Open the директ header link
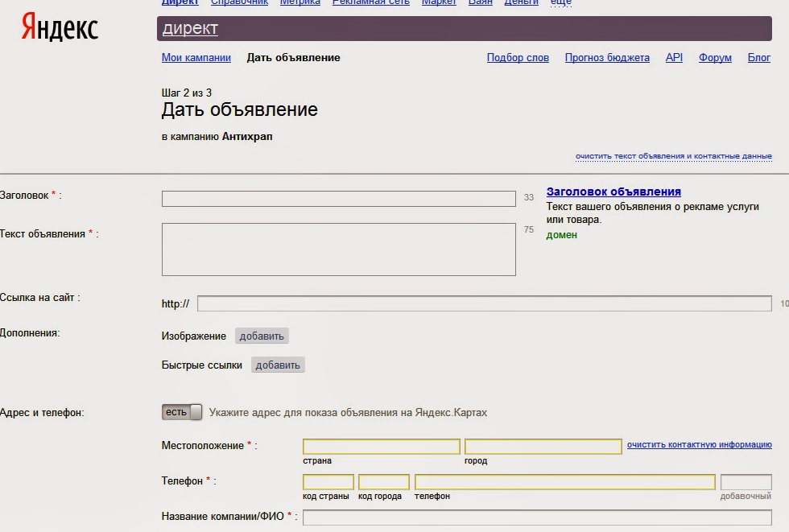 coord(190,29)
